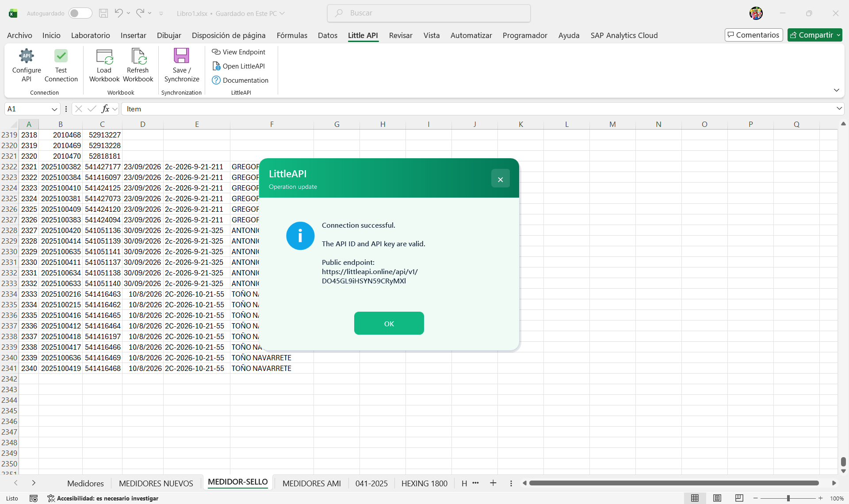849x504 pixels.
Task: Open the Comentarios button
Action: pyautogui.click(x=753, y=35)
